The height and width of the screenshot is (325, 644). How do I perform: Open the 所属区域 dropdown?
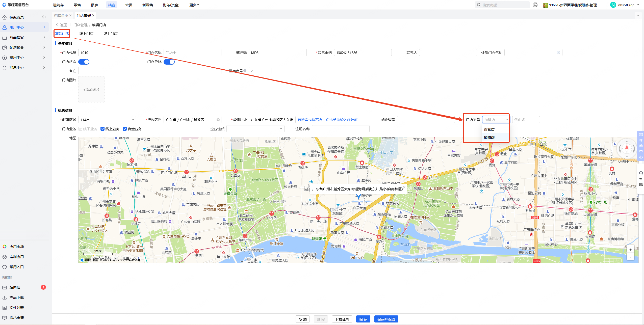click(x=107, y=120)
